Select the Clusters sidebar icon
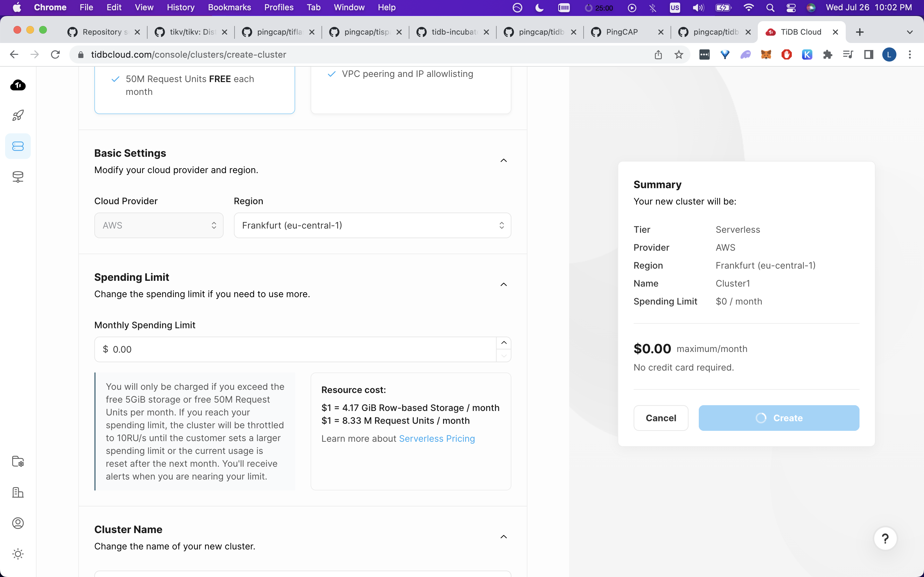Screen dimensions: 924x577 click(18, 146)
